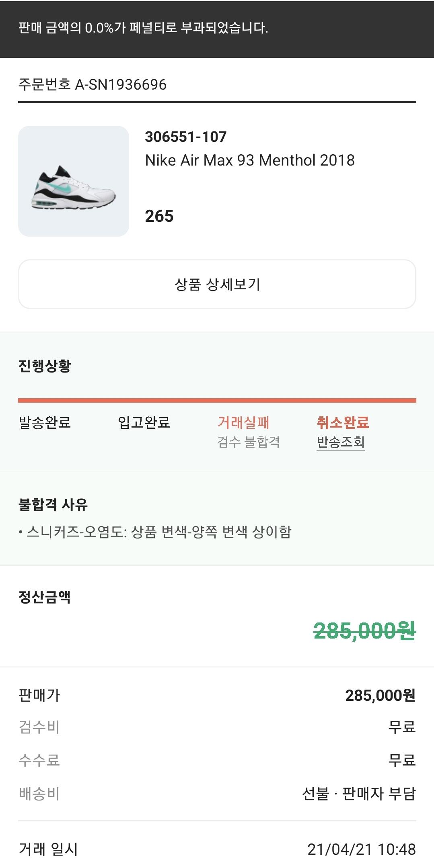
Task: Click the 검수비 무료 fee value
Action: (401, 727)
